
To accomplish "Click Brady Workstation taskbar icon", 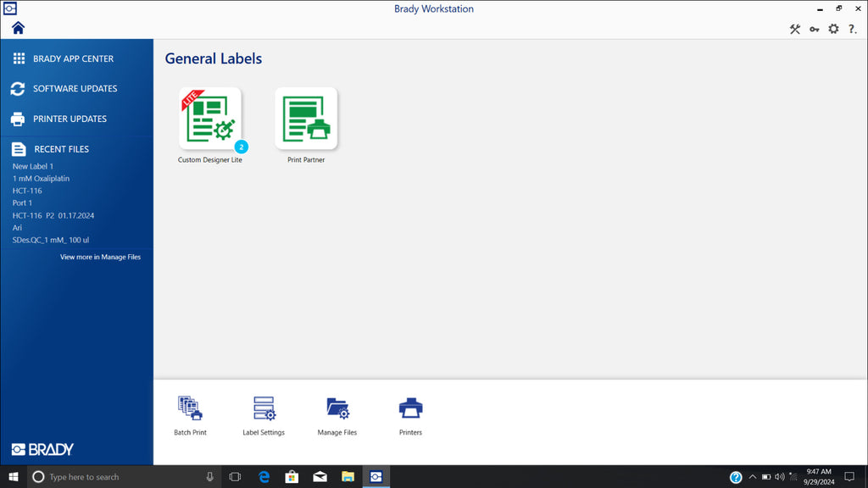I will (376, 476).
